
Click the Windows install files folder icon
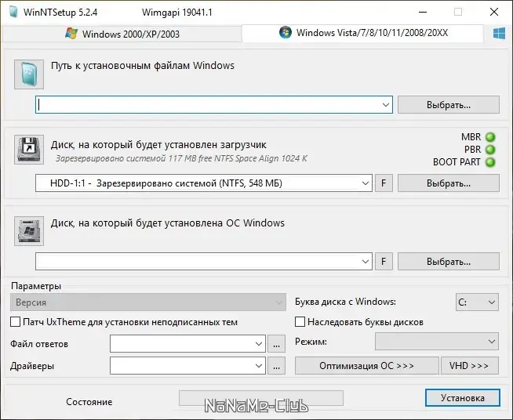[29, 74]
